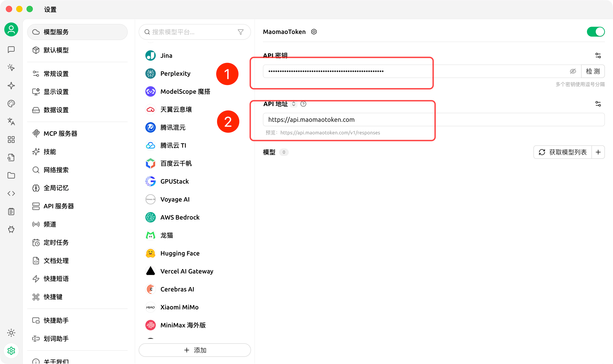This screenshot has height=364, width=613.
Task: Open the chat assistants sidebar icon
Action: click(11, 50)
